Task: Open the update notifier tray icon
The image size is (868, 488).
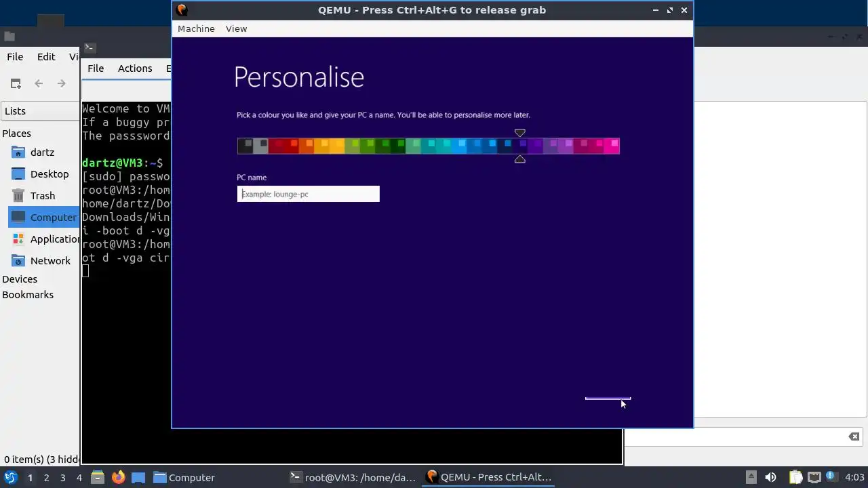Action: (831, 476)
